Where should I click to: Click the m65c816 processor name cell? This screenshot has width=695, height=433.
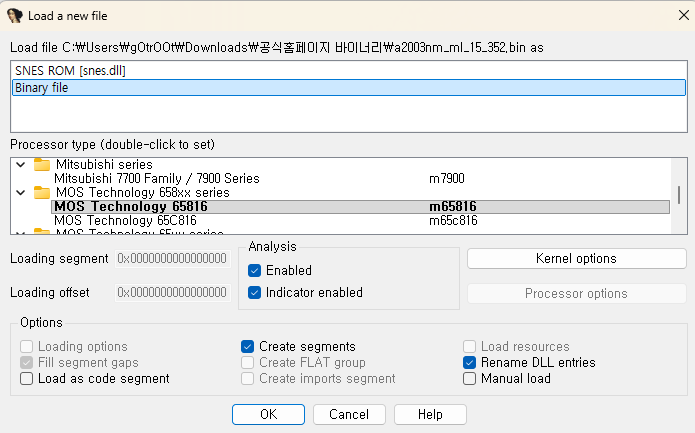pyautogui.click(x=453, y=220)
